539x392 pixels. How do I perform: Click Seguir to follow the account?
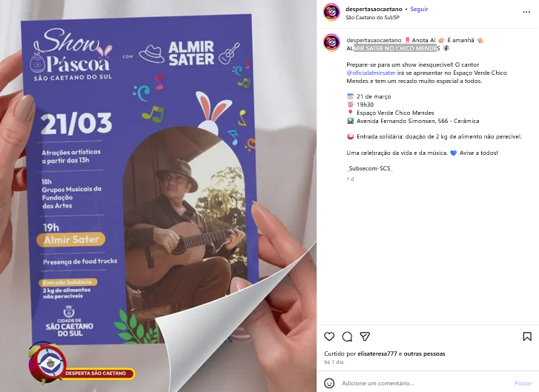419,10
